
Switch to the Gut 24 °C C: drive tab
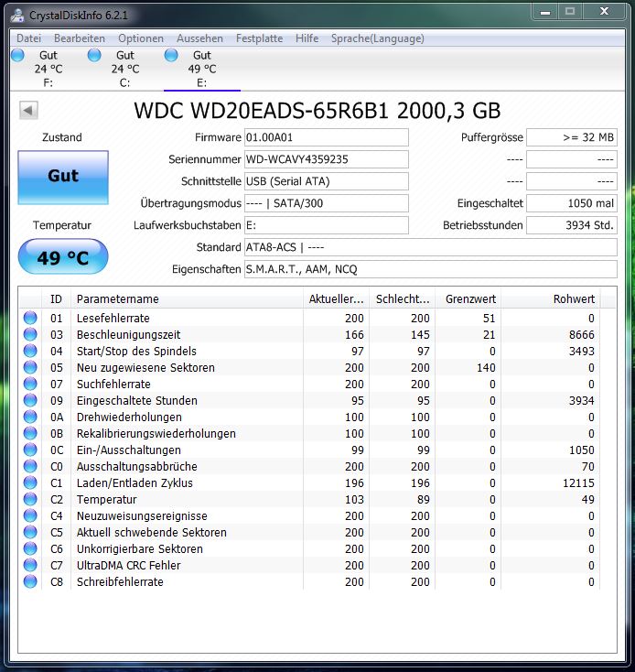[x=124, y=69]
